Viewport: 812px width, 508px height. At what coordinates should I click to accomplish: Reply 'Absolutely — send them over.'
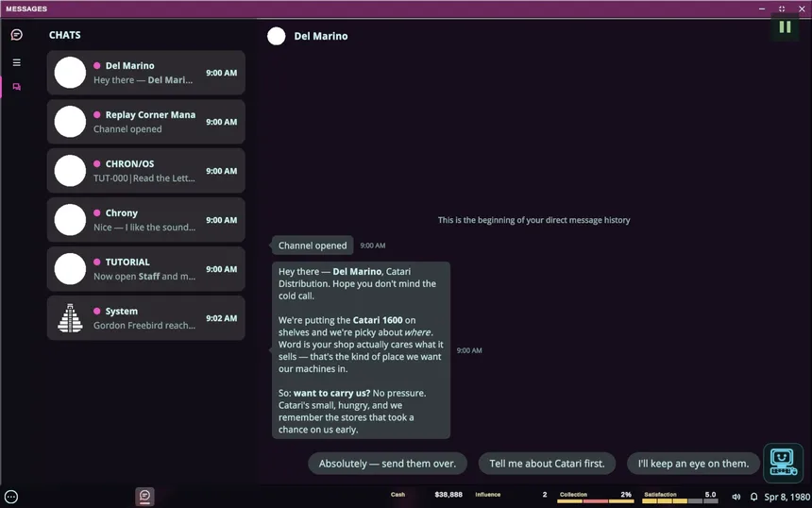tap(387, 464)
